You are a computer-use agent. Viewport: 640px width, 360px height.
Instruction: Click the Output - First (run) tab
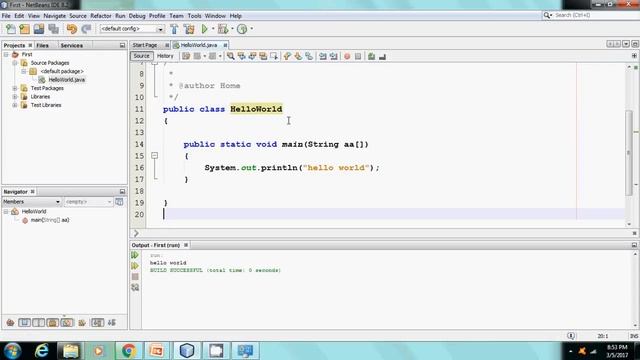pos(156,245)
